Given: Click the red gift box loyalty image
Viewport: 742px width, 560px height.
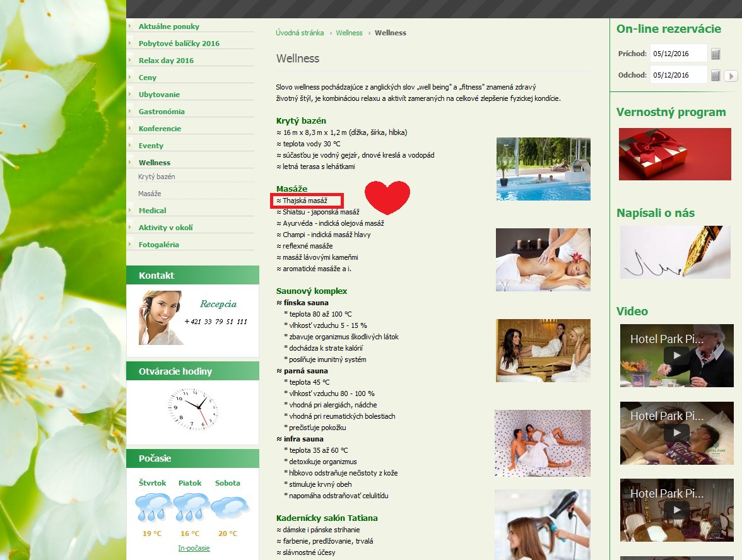Looking at the screenshot, I should click(666, 154).
